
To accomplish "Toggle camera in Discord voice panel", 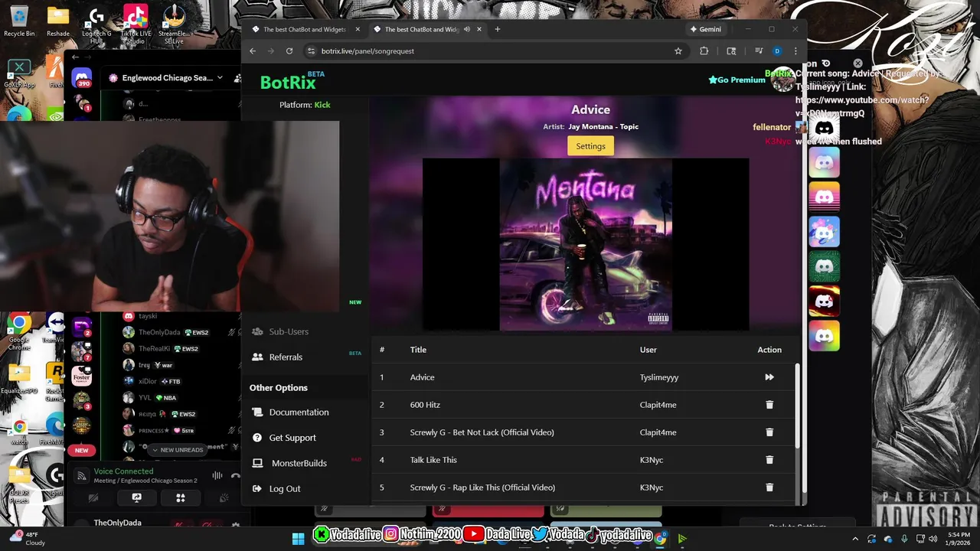I will [93, 498].
